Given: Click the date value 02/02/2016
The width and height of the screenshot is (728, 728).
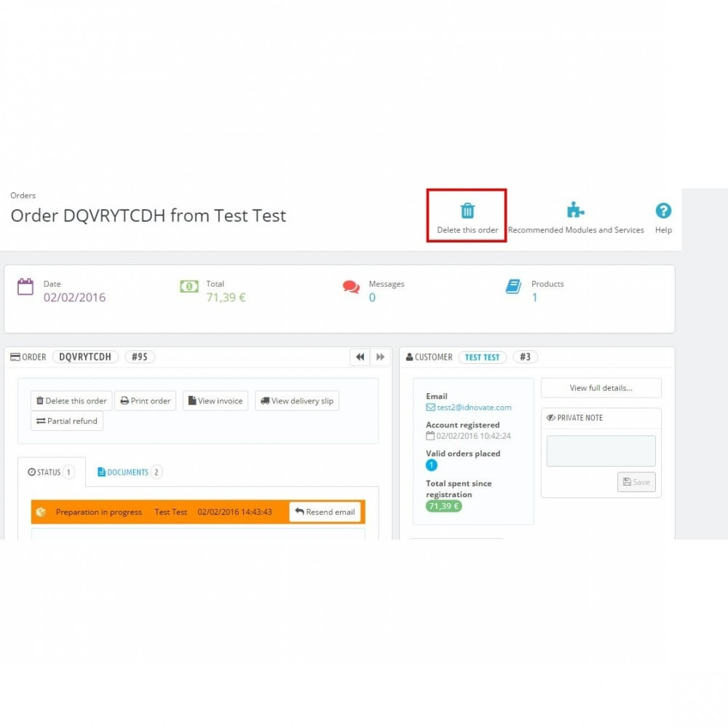Looking at the screenshot, I should [75, 297].
